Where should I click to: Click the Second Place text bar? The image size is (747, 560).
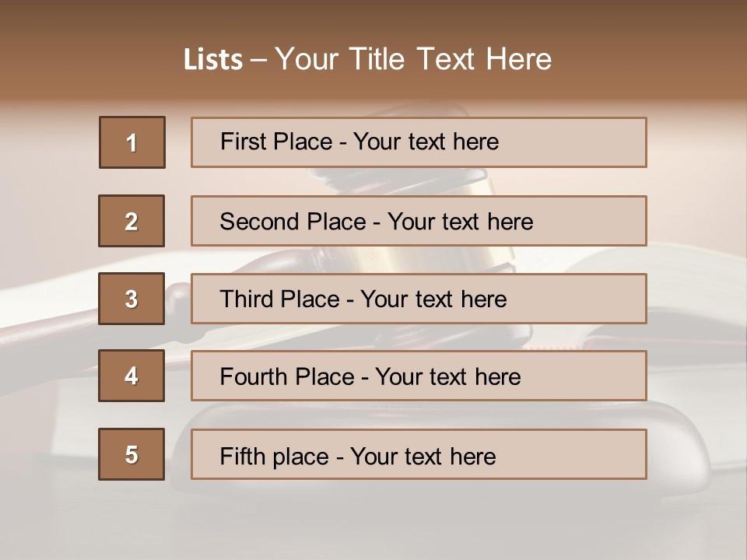pos(419,221)
